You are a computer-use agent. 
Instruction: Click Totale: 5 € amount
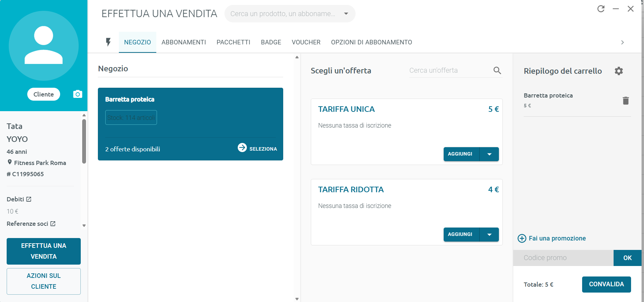click(538, 285)
